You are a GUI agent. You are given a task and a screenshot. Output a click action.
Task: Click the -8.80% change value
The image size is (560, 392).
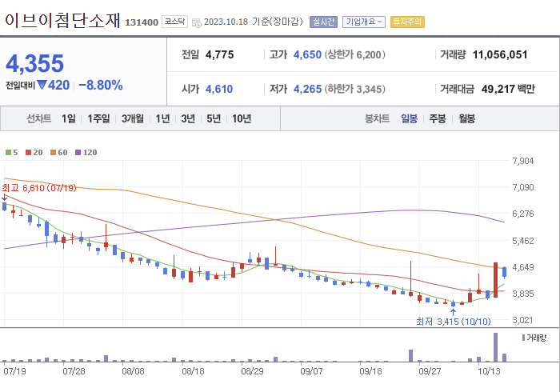100,86
